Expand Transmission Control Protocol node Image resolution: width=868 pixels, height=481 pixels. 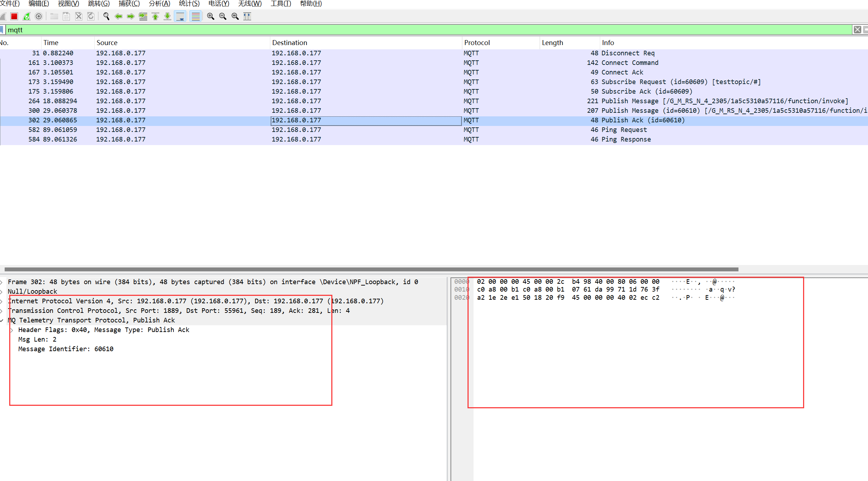coord(2,311)
